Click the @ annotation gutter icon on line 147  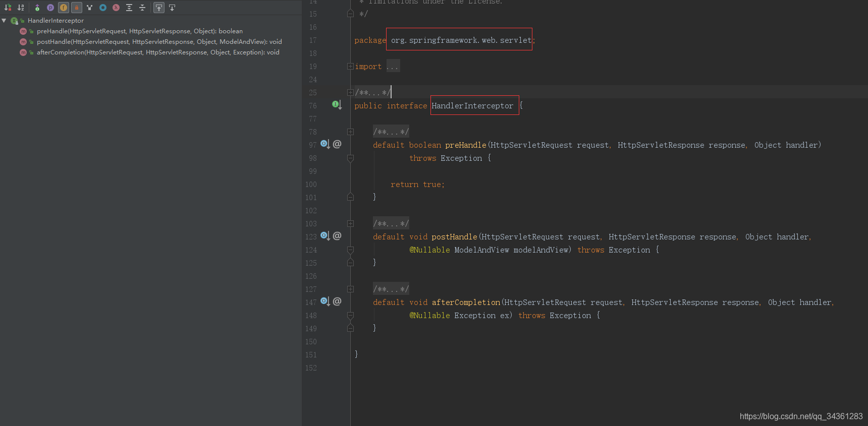coord(337,301)
